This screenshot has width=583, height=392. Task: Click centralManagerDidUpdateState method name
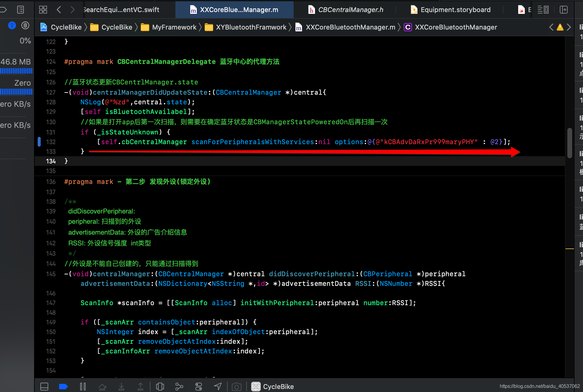(x=150, y=92)
